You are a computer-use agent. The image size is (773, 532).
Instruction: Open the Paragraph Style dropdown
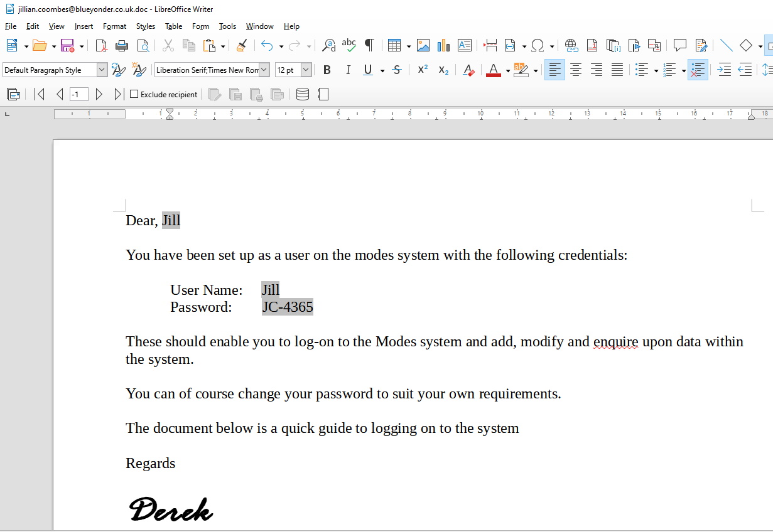click(x=102, y=70)
